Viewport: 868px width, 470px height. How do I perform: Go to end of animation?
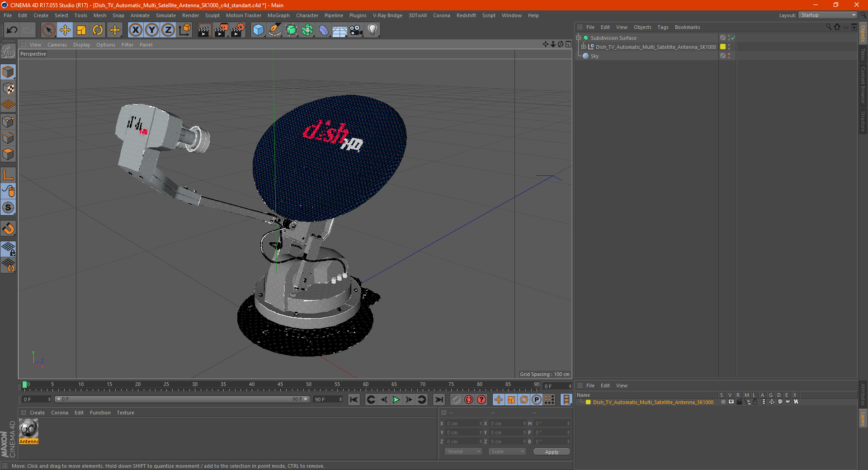(439, 399)
